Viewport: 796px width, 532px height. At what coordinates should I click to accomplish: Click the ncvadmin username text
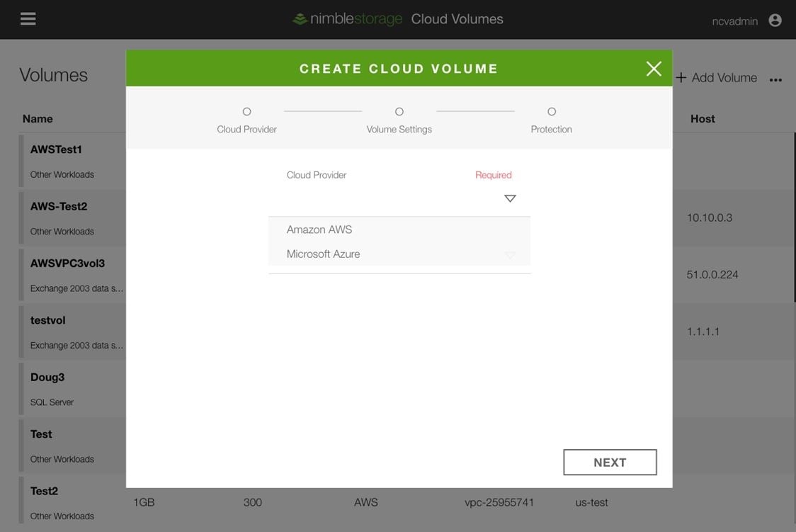pyautogui.click(x=734, y=21)
